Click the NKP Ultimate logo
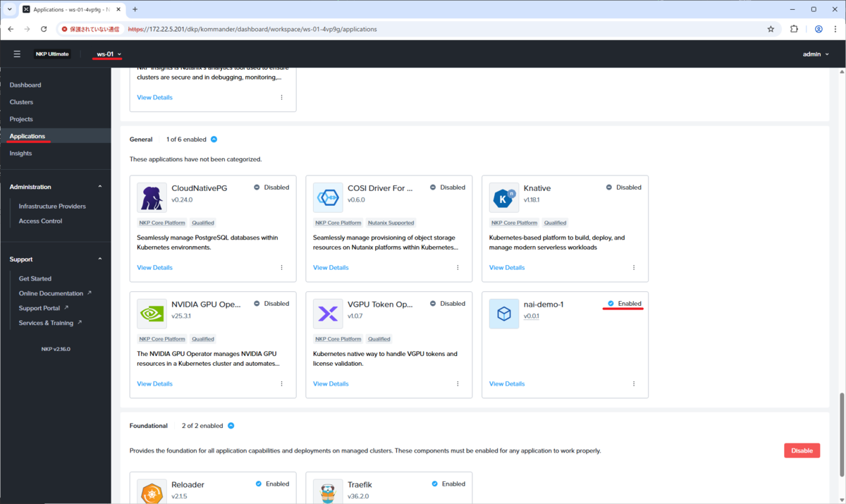 pyautogui.click(x=53, y=54)
